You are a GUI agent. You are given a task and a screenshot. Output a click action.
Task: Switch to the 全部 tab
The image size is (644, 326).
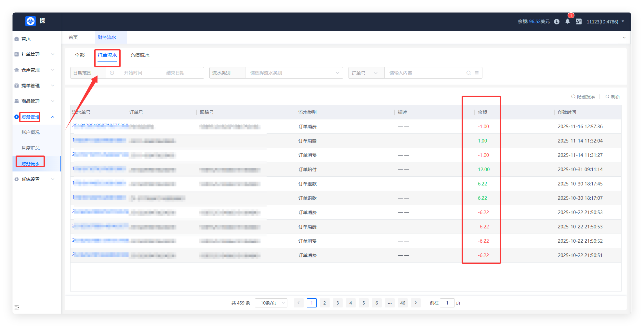coord(80,55)
